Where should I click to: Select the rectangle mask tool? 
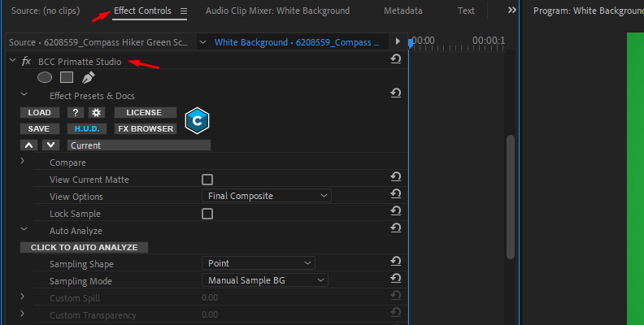[67, 77]
